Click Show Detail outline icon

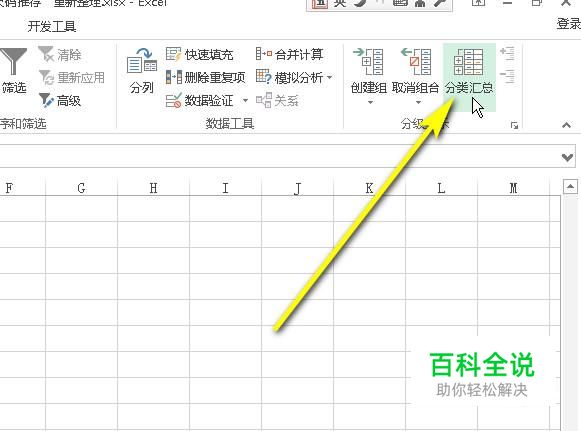tap(507, 53)
